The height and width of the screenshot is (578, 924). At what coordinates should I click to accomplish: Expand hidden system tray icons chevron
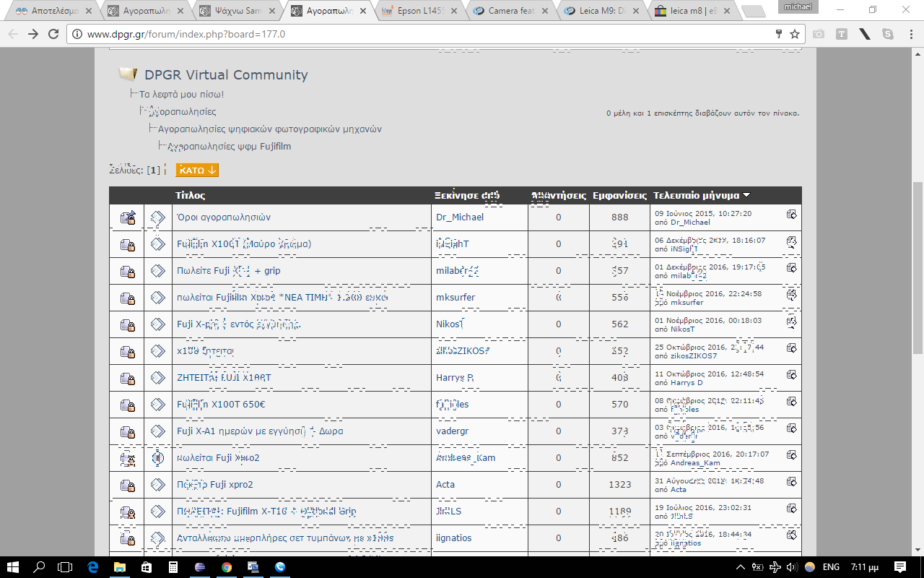click(740, 567)
